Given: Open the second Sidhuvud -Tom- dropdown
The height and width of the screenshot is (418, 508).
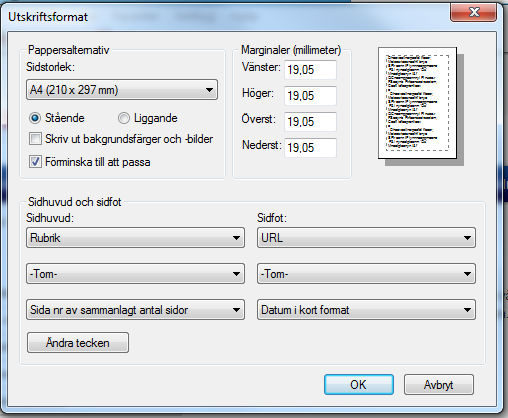Looking at the screenshot, I should tap(135, 274).
